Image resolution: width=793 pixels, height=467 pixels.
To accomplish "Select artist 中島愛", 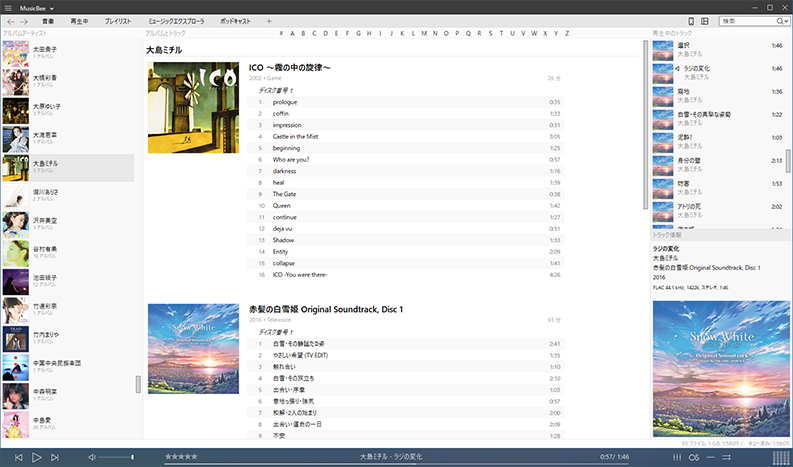I will tap(68, 423).
